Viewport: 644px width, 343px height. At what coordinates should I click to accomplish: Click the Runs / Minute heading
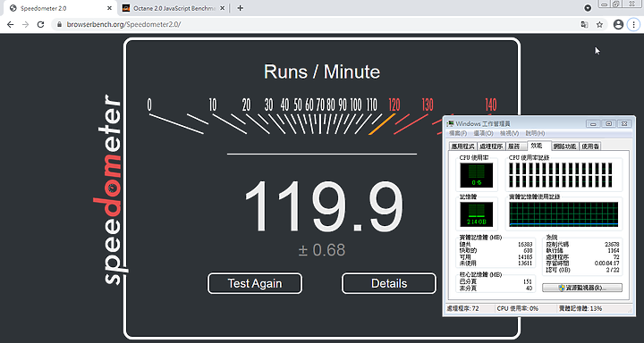click(x=322, y=71)
